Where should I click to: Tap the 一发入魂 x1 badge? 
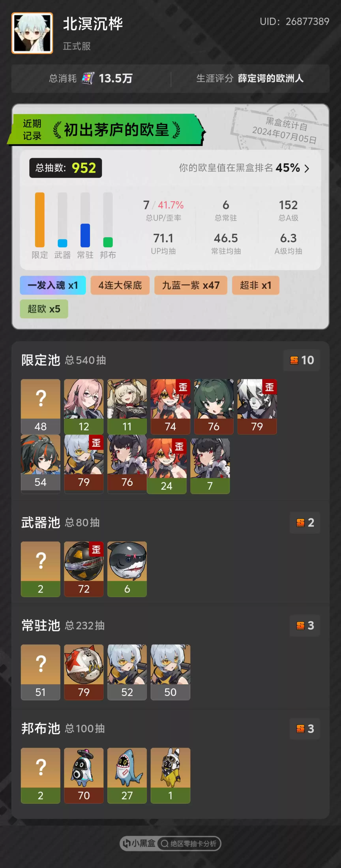53,285
